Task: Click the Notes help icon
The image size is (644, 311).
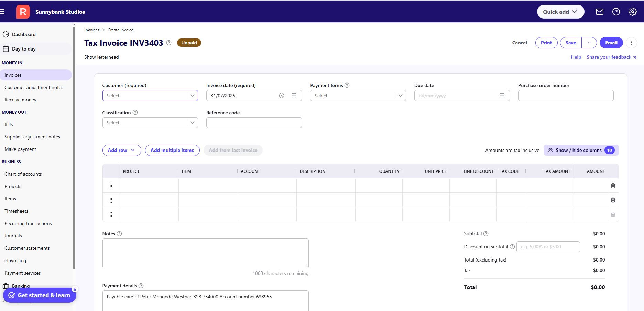Action: pyautogui.click(x=119, y=234)
